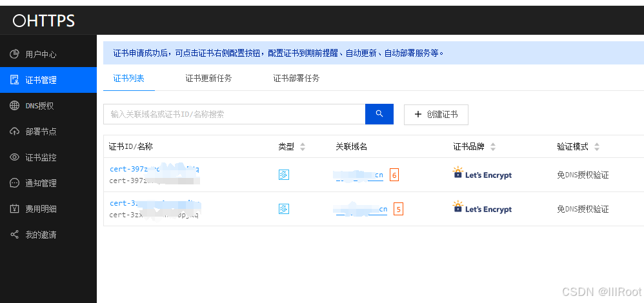Click the 关联域名 column header
This screenshot has width=644, height=303.
(351, 147)
